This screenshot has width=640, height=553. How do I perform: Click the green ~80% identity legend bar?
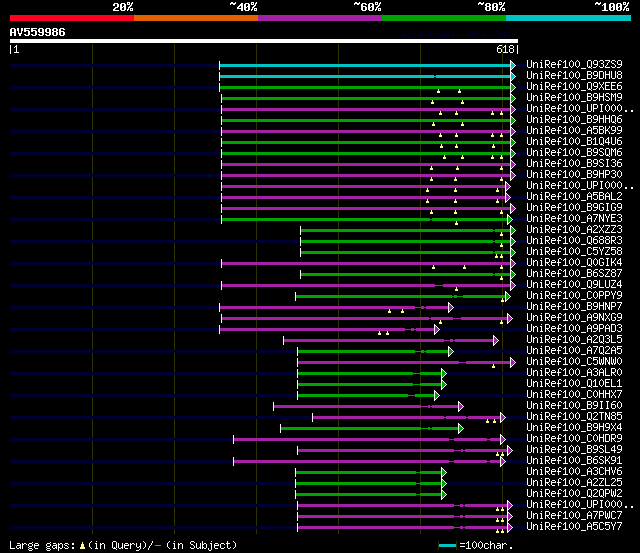(x=444, y=18)
